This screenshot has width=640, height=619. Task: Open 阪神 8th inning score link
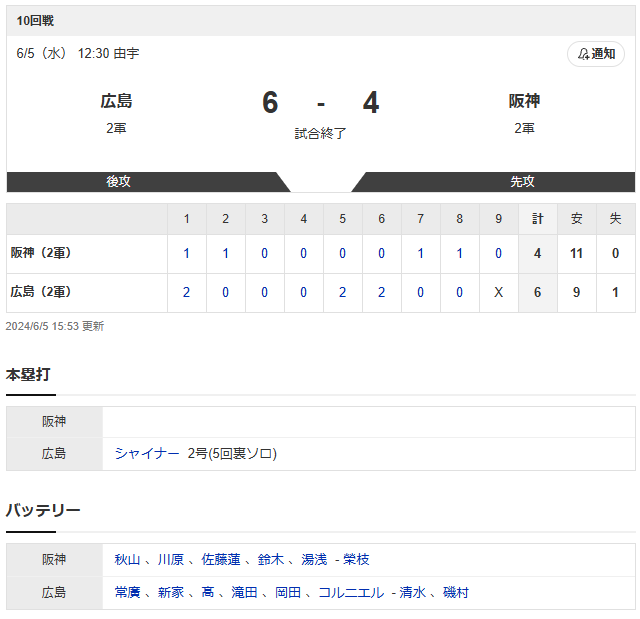[459, 253]
